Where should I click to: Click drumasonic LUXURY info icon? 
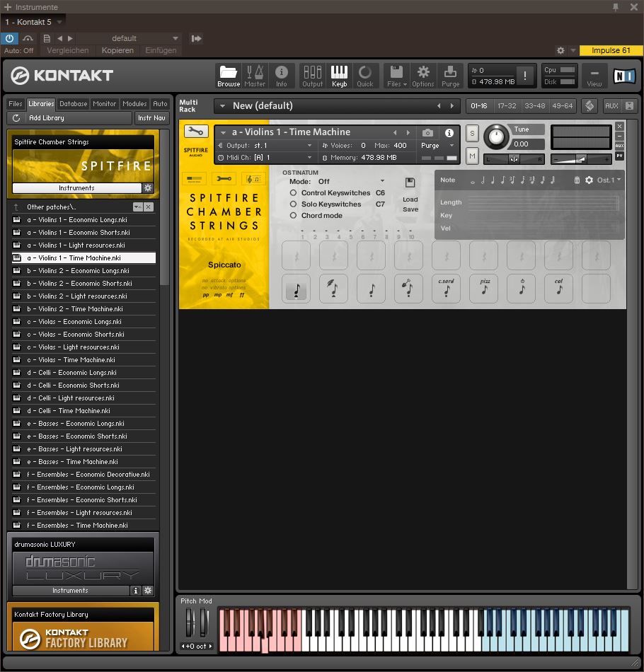click(135, 591)
